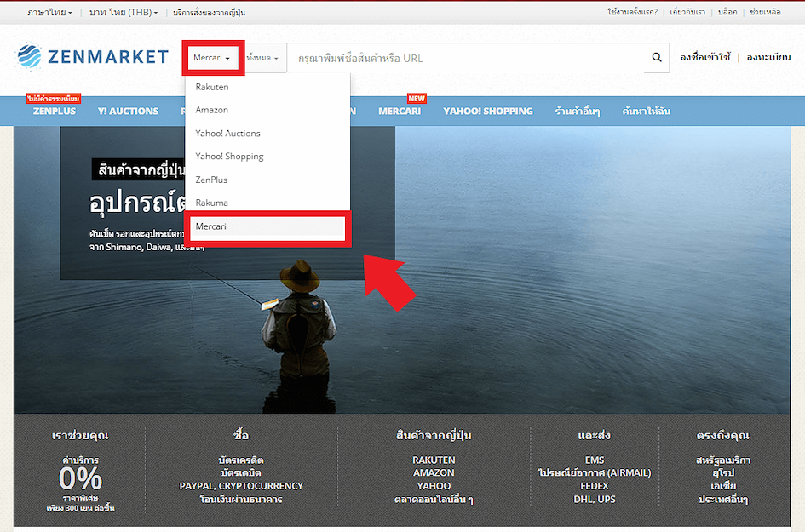
Task: Open the Y! AUCTIONS navigation tab
Action: click(x=129, y=111)
